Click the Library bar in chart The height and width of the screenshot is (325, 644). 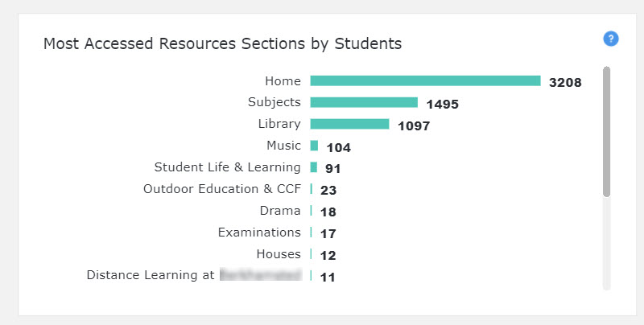pos(349,124)
